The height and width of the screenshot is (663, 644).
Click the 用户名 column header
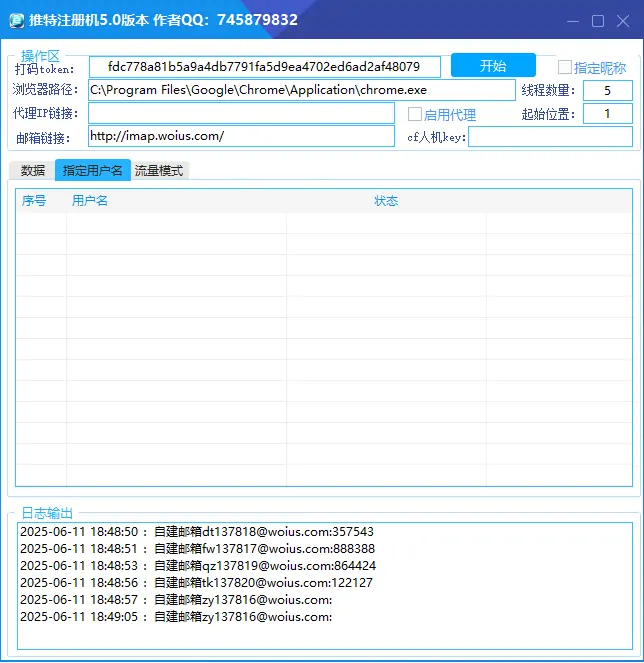(90, 200)
